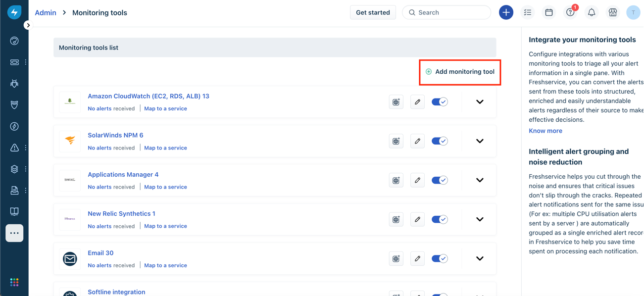The image size is (644, 296).
Task: Disable the Amazon CloudWatch toggle
Action: point(440,102)
